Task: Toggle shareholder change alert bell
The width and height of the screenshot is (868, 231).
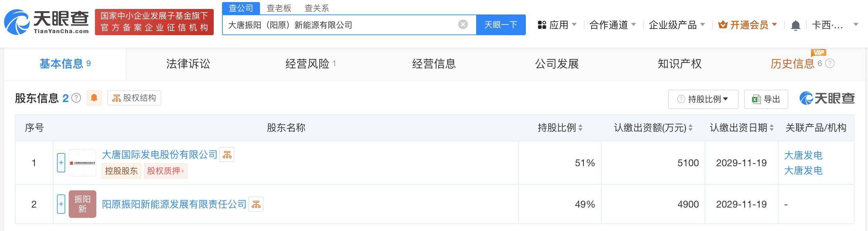Action: [94, 98]
